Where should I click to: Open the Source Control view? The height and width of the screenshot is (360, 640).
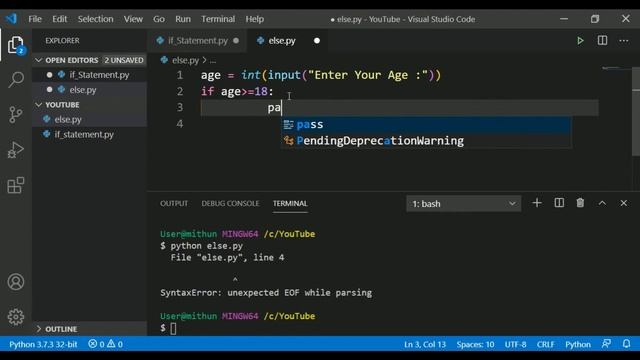click(x=16, y=115)
